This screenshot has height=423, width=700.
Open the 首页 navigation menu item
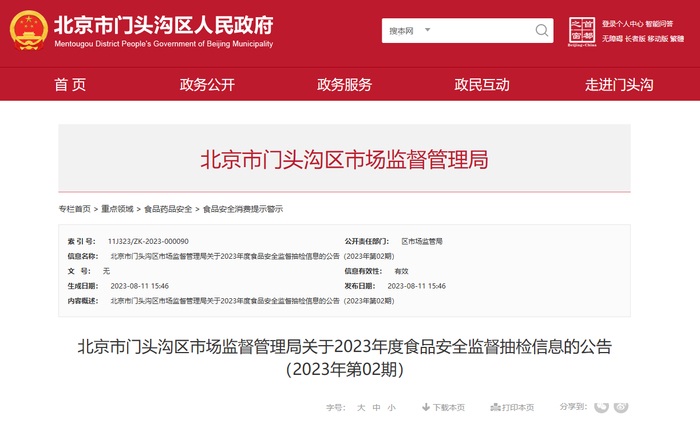click(70, 84)
